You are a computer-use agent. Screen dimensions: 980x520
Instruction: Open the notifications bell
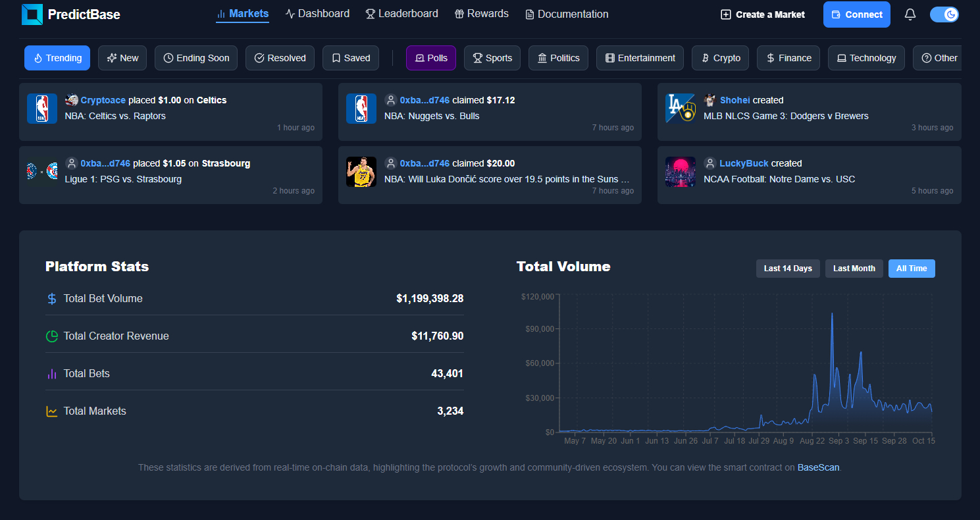(x=910, y=14)
